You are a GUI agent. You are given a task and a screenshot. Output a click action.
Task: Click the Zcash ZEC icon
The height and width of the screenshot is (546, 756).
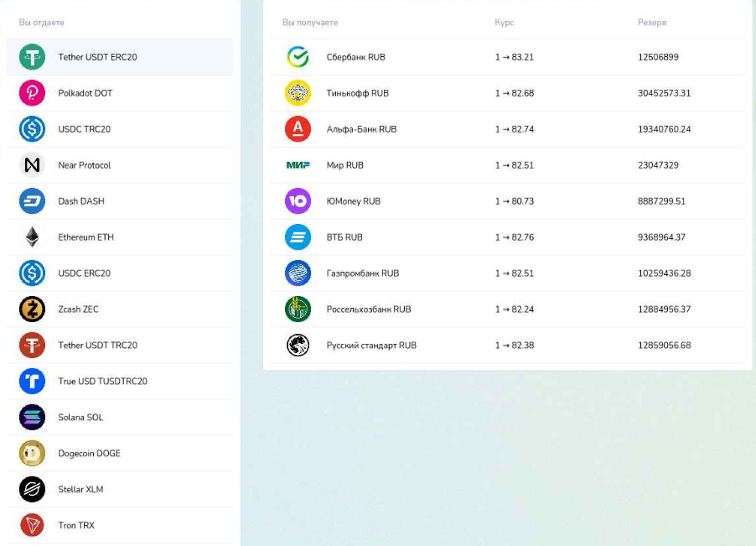tap(33, 309)
